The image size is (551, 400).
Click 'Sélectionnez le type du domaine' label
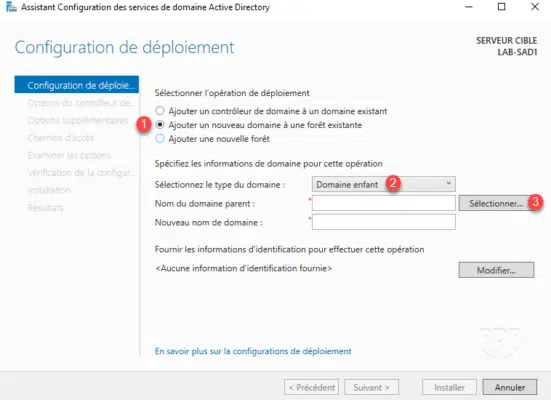click(220, 185)
